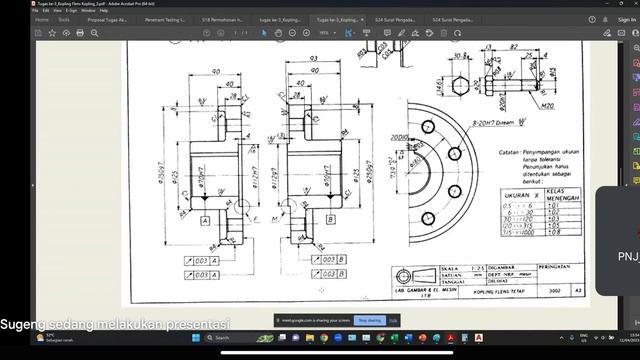
Task: Zoom out with the minus icon
Action: click(x=292, y=33)
